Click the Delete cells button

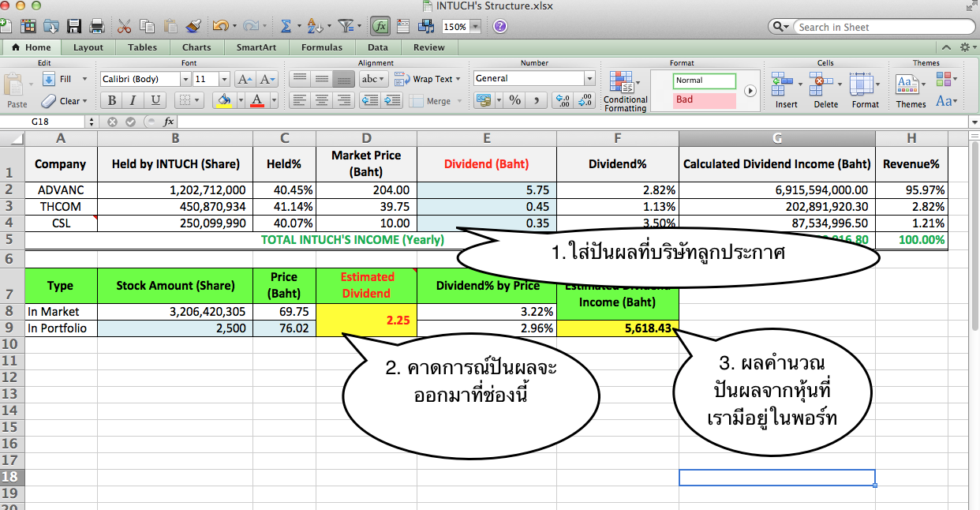point(826,91)
